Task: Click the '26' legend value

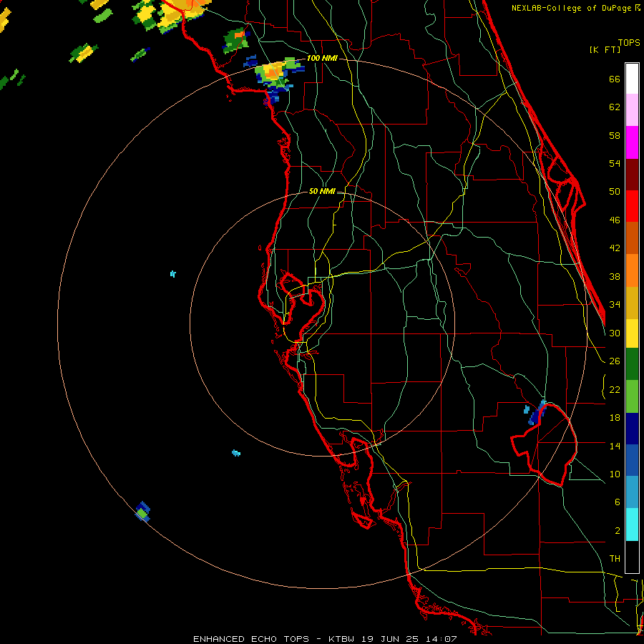Action: point(615,361)
